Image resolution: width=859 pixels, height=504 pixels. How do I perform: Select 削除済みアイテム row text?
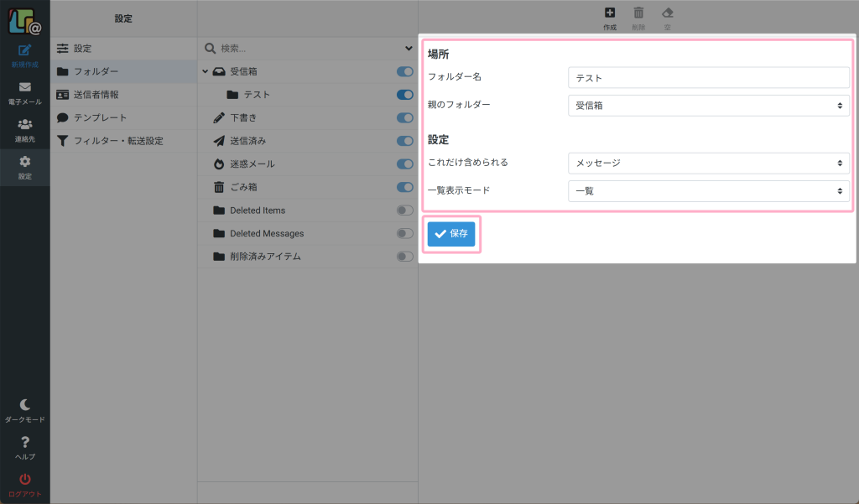(265, 257)
